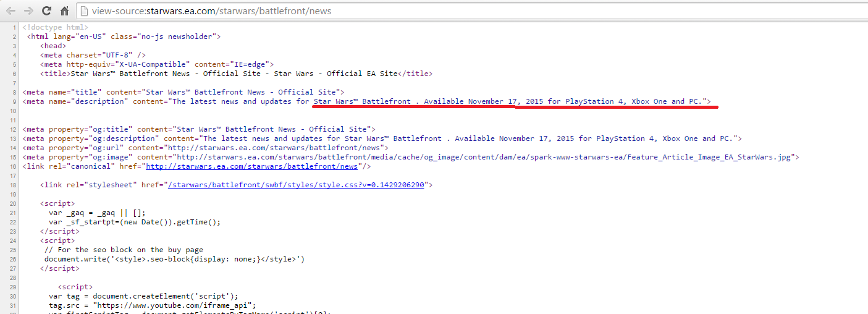Click the og:url meta property line
This screenshot has height=314, width=868.
pos(206,148)
